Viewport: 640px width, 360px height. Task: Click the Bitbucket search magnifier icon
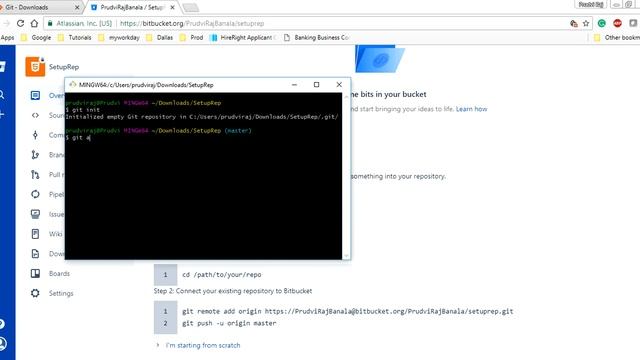(x=2, y=95)
